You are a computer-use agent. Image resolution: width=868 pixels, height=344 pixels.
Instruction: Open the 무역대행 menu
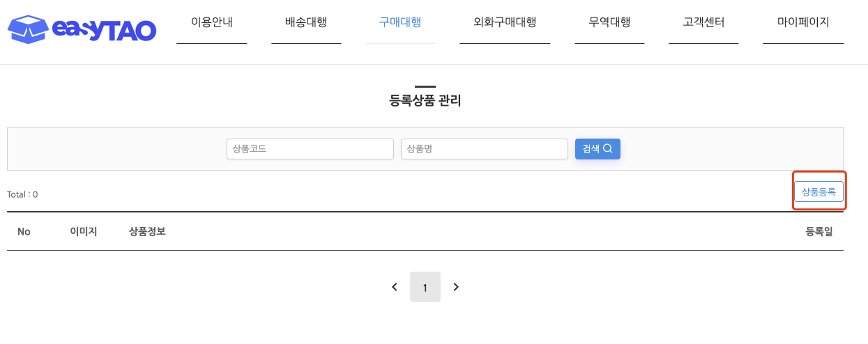609,22
